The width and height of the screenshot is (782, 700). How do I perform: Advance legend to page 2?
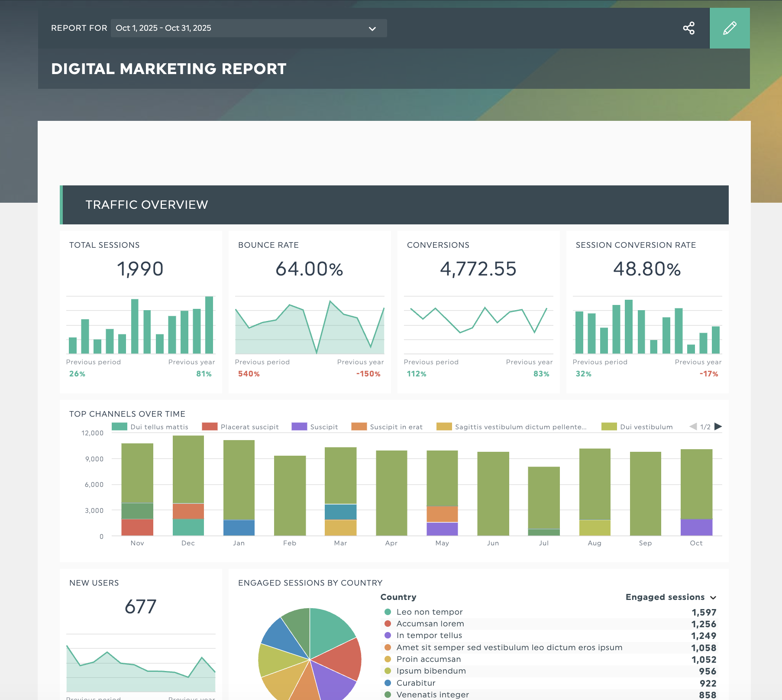coord(718,427)
